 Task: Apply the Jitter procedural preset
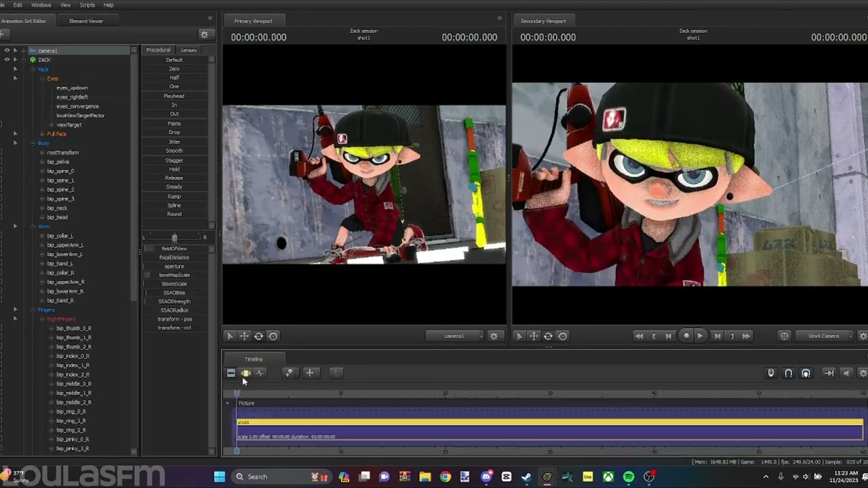[x=174, y=142]
